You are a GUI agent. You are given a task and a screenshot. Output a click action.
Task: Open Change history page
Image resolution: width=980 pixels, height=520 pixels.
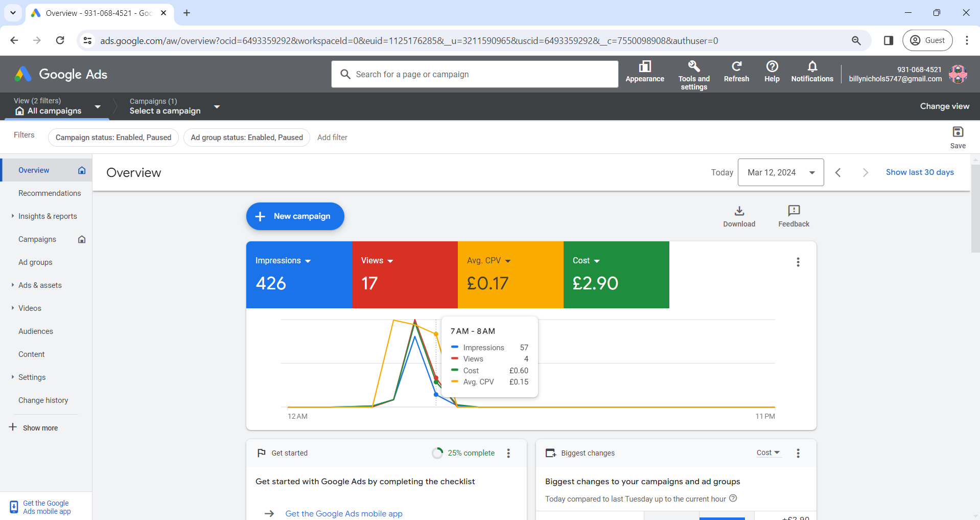(43, 400)
